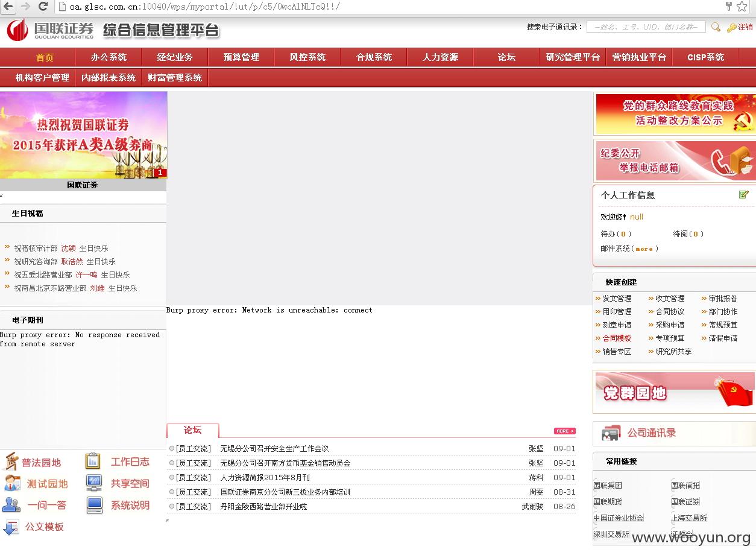Open the 请假申请 quick-create link
The height and width of the screenshot is (555, 756).
tap(723, 338)
